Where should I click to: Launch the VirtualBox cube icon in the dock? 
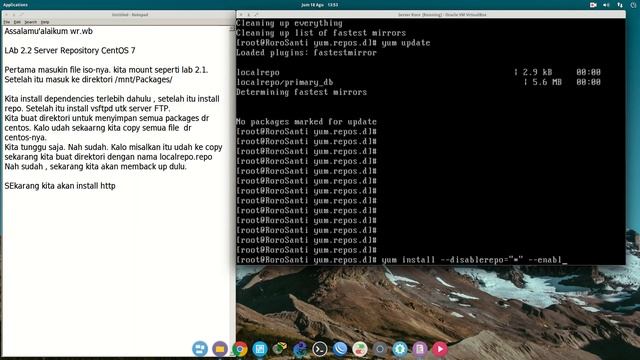280,349
